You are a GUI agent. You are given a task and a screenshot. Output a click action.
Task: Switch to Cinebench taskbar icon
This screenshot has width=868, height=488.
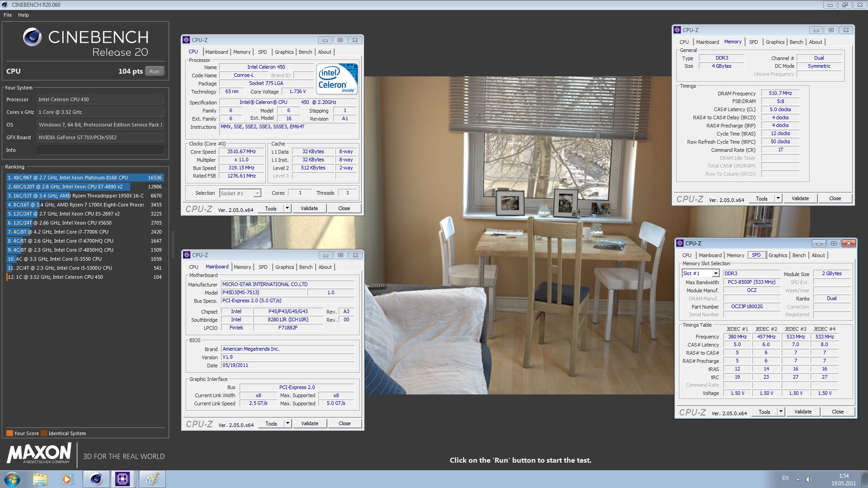pos(96,479)
